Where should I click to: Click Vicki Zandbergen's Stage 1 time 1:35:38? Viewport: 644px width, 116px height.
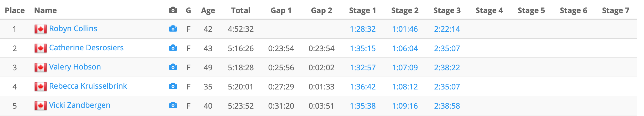coord(363,106)
